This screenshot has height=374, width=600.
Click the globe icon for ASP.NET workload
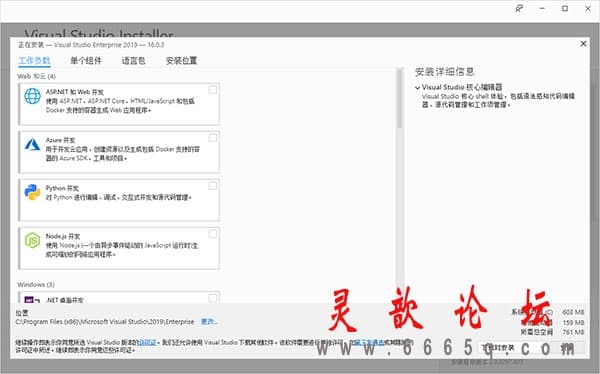tap(32, 96)
